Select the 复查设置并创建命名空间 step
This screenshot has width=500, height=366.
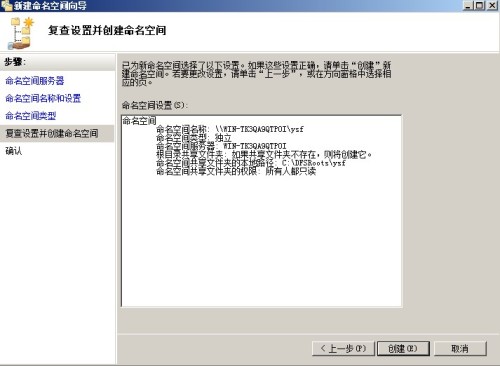click(57, 133)
